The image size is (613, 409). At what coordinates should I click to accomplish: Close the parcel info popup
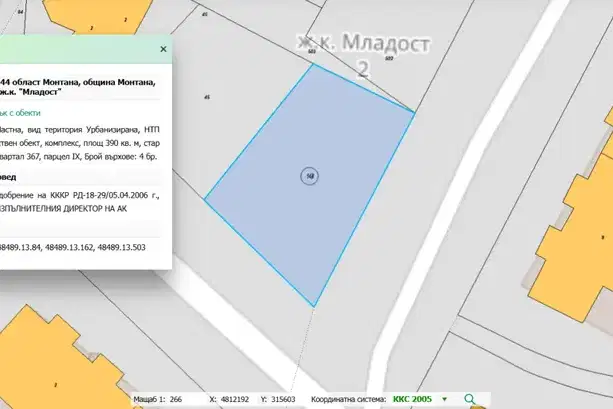(163, 49)
